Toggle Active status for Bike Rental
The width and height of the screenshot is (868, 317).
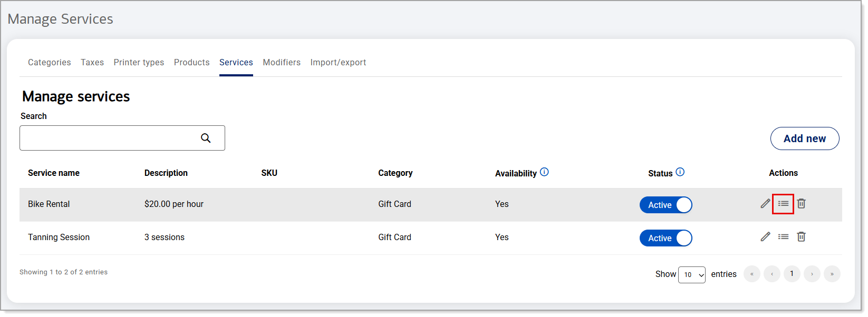(666, 205)
